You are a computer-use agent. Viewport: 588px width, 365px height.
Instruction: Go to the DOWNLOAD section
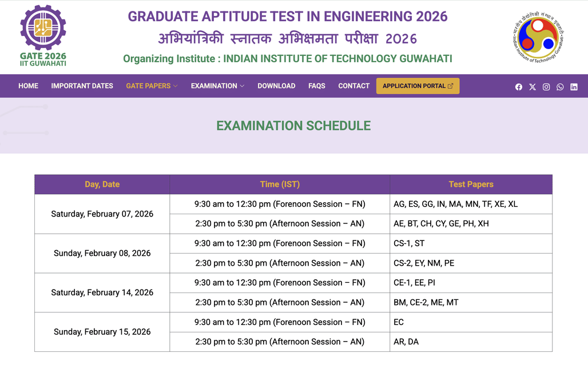(276, 86)
